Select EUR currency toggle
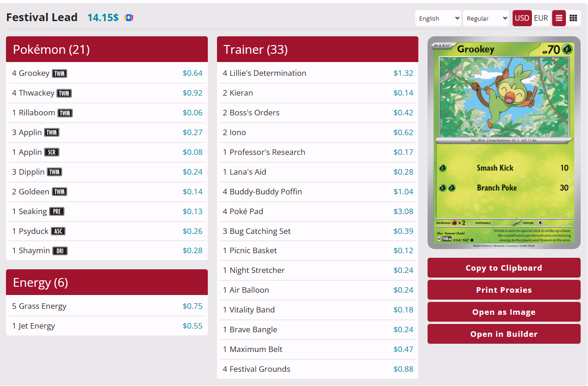Image resolution: width=588 pixels, height=386 pixels. [x=541, y=18]
